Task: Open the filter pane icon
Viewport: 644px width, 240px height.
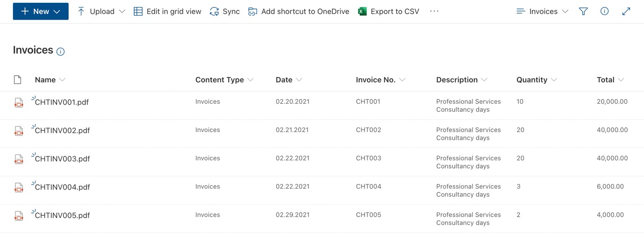Action: click(583, 11)
